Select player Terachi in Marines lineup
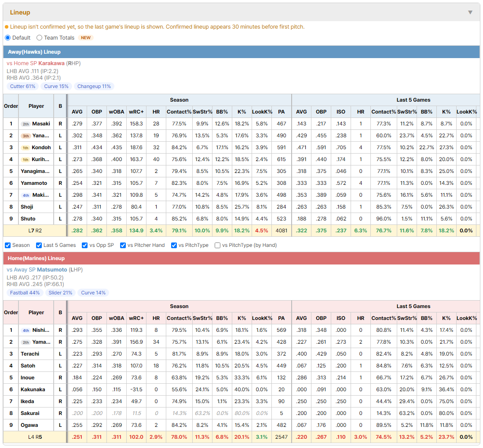Viewport: 483px width, 448px height. [30, 354]
